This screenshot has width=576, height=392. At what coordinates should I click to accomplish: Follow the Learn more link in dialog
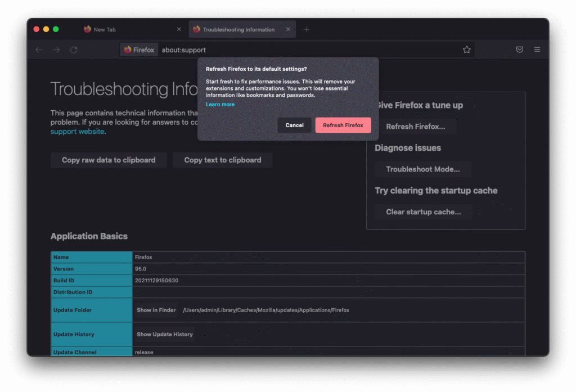coord(220,105)
